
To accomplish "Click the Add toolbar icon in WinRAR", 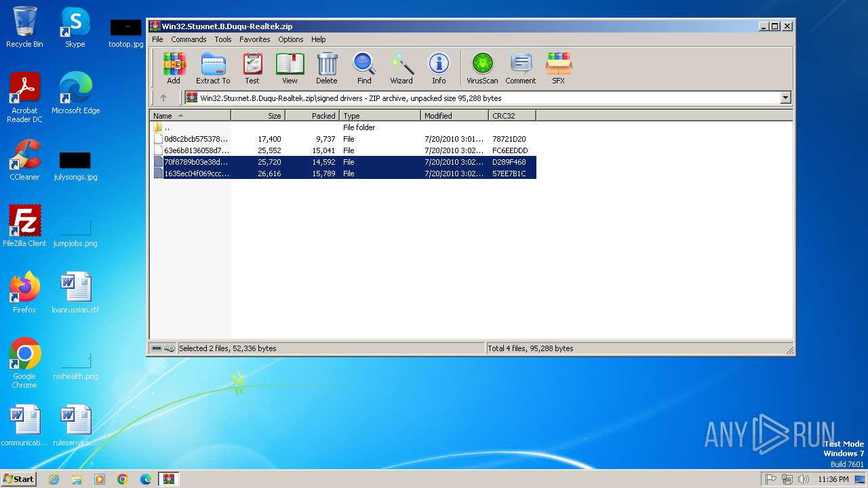I will click(x=174, y=68).
